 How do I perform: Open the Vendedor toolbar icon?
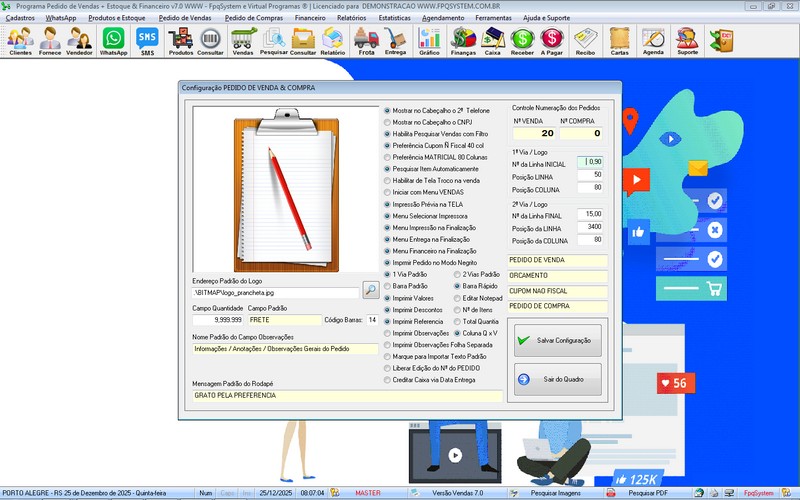pos(80,41)
